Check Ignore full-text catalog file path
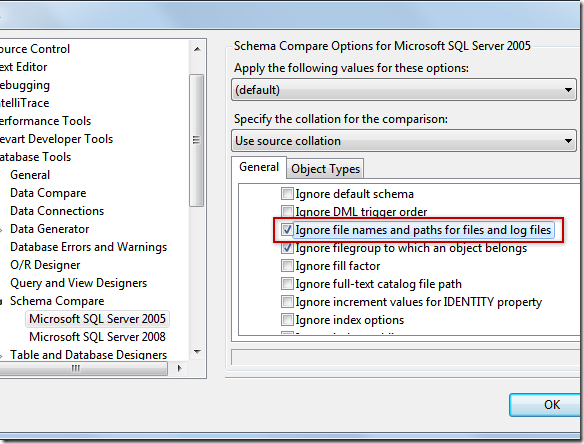This screenshot has height=444, width=584. point(287,284)
